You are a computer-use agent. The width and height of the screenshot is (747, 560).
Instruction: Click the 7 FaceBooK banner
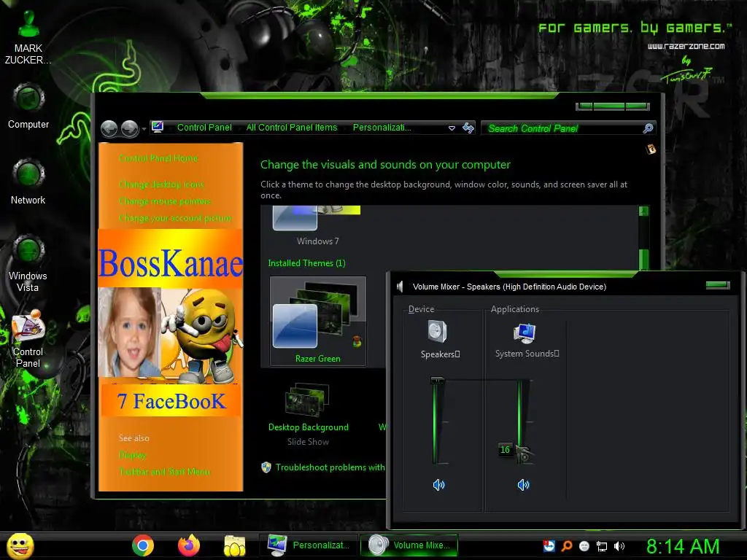click(x=171, y=401)
